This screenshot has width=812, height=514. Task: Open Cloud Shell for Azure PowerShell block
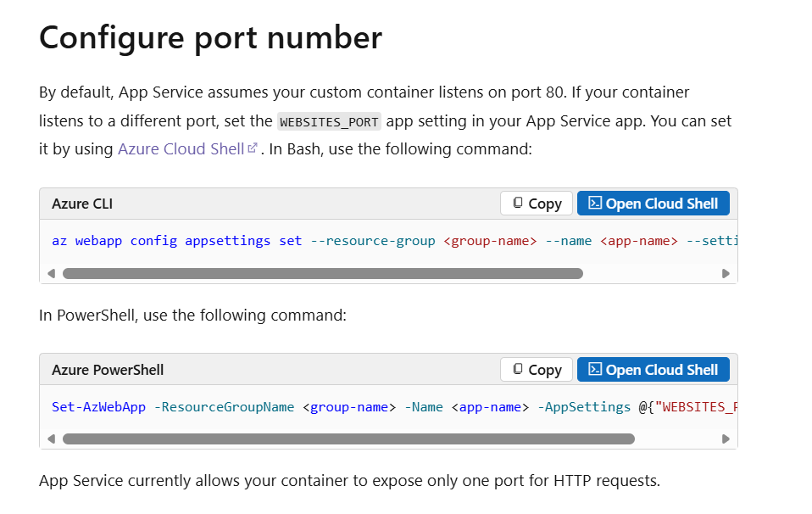[653, 370]
